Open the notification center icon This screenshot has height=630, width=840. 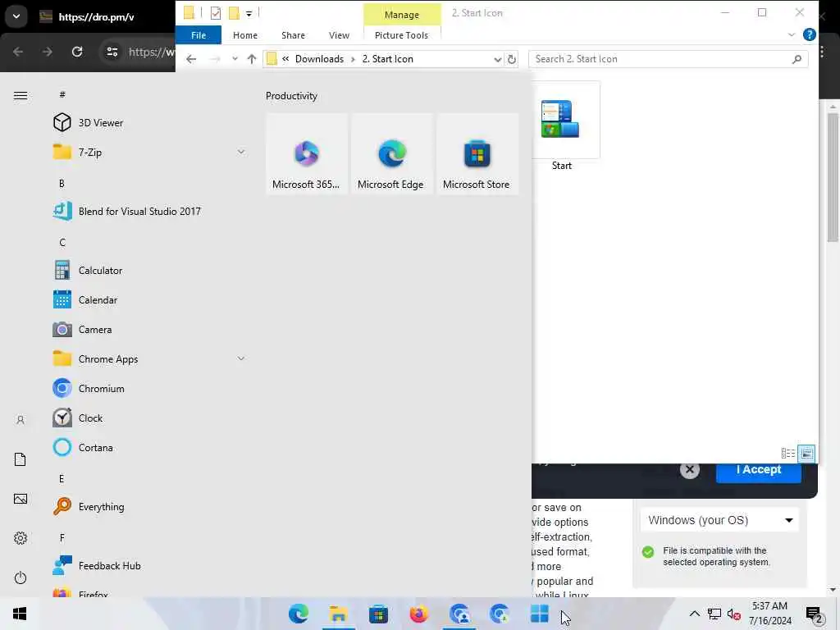coord(814,614)
